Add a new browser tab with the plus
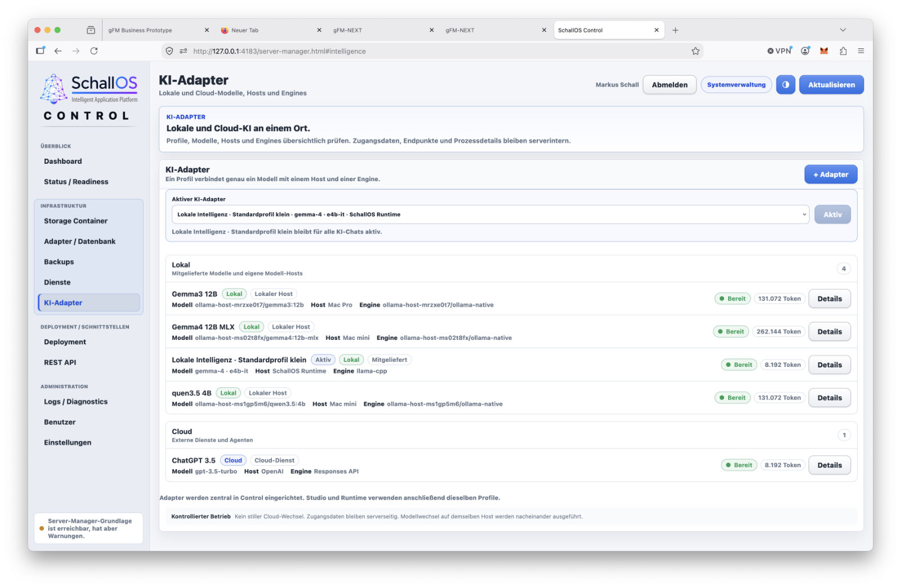The height and width of the screenshot is (588, 901). coord(675,30)
